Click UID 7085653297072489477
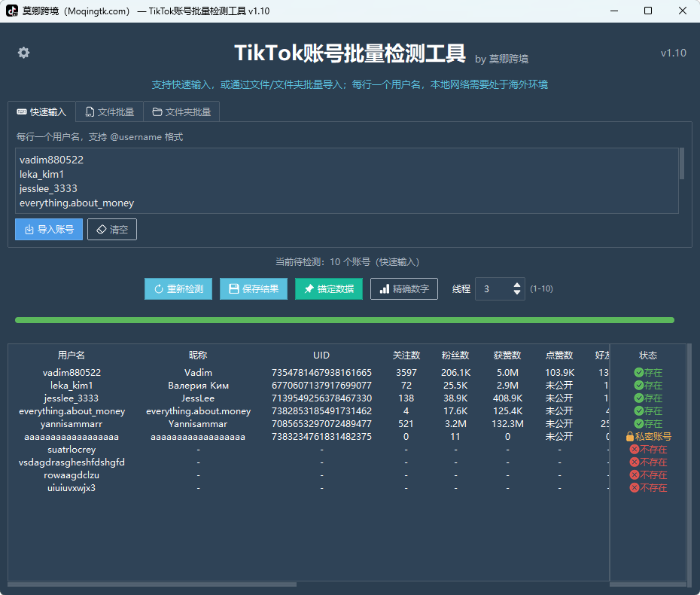700x595 pixels. (x=321, y=424)
